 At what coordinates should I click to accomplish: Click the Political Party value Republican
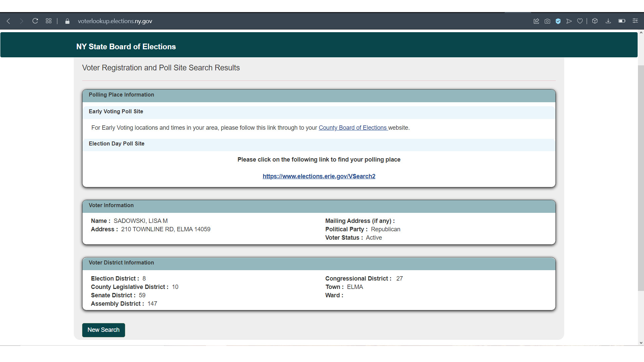[x=385, y=229]
